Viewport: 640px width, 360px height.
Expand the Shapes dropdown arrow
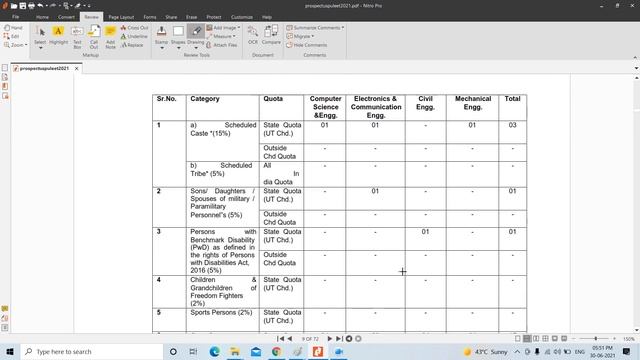pyautogui.click(x=178, y=48)
